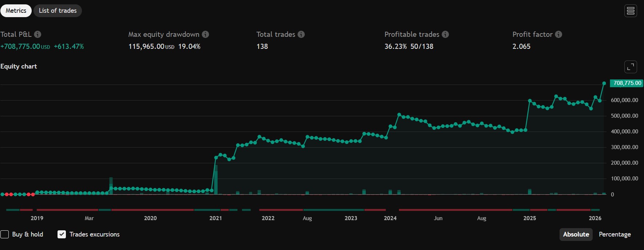This screenshot has height=250, width=644.
Task: Click the 2021 label on the time axis
Action: (216, 218)
